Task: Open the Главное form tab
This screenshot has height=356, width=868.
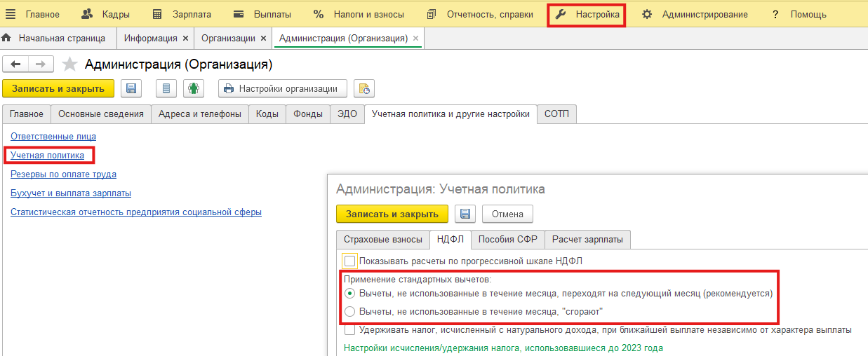Action: click(x=27, y=114)
